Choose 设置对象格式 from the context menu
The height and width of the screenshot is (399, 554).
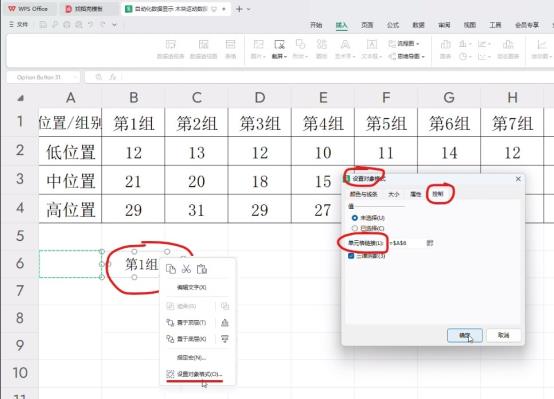click(194, 374)
